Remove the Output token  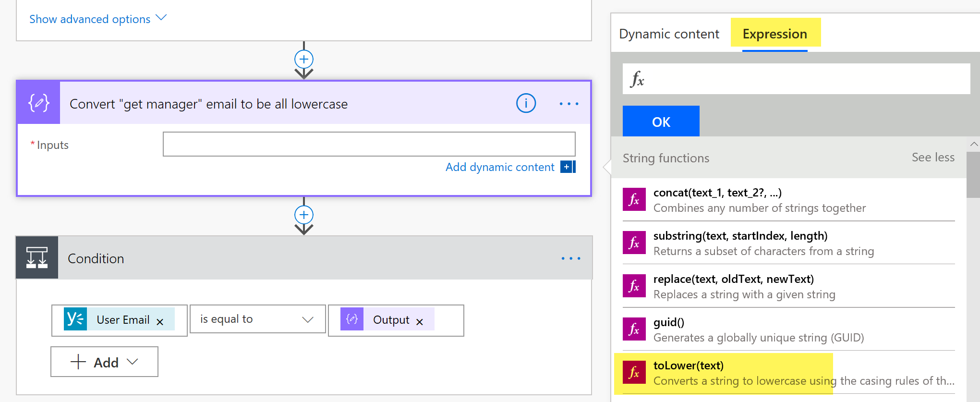coord(420,322)
